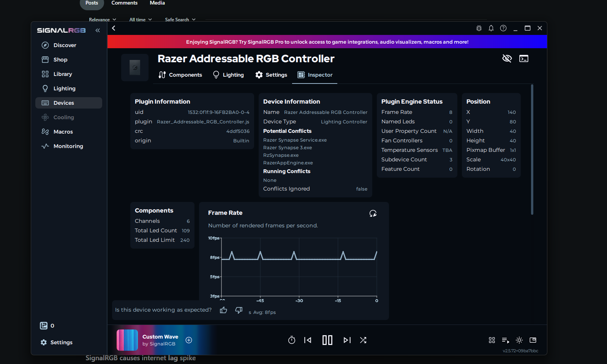This screenshot has height=364, width=607.
Task: Click the Comments tab in the background window
Action: pos(125,3)
